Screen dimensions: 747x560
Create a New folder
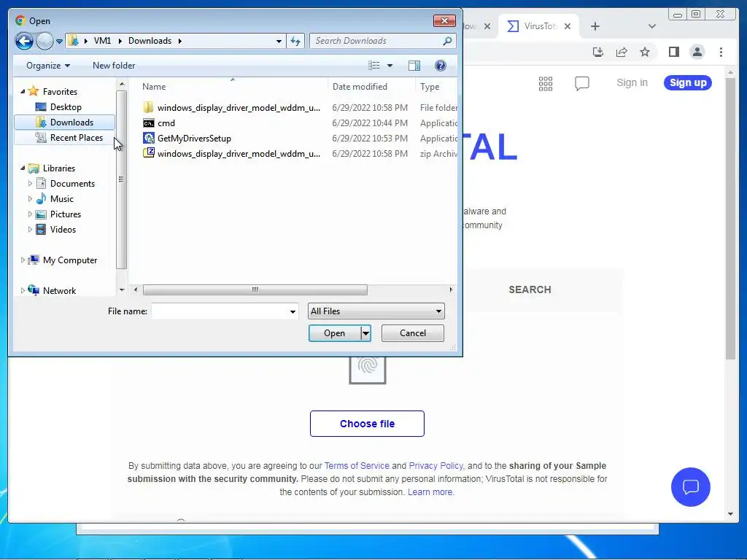(114, 66)
